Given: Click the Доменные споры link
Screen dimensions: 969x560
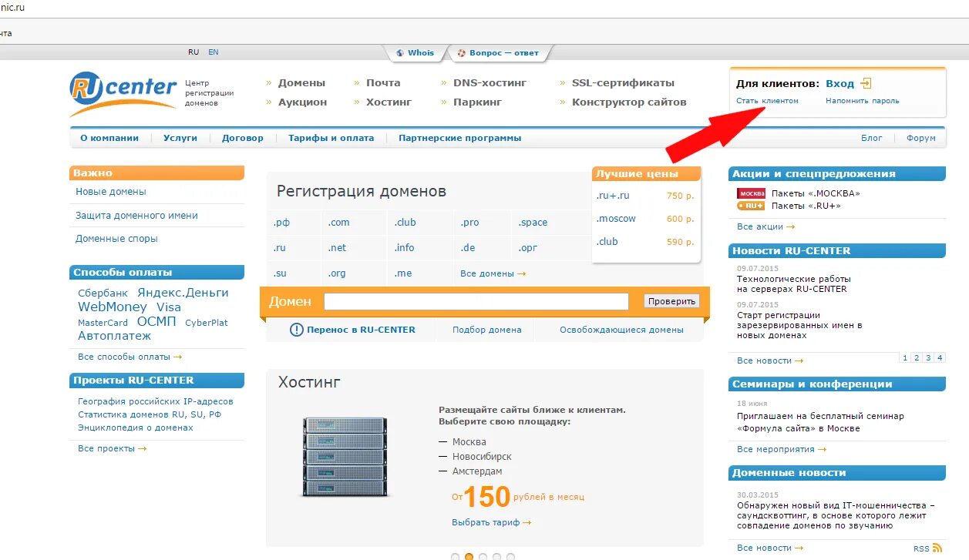Looking at the screenshot, I should pyautogui.click(x=116, y=239).
